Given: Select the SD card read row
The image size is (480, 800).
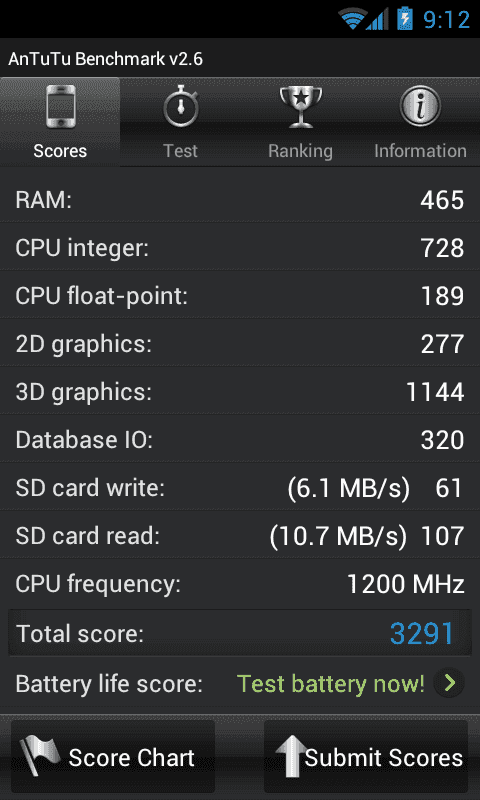Looking at the screenshot, I should [240, 536].
